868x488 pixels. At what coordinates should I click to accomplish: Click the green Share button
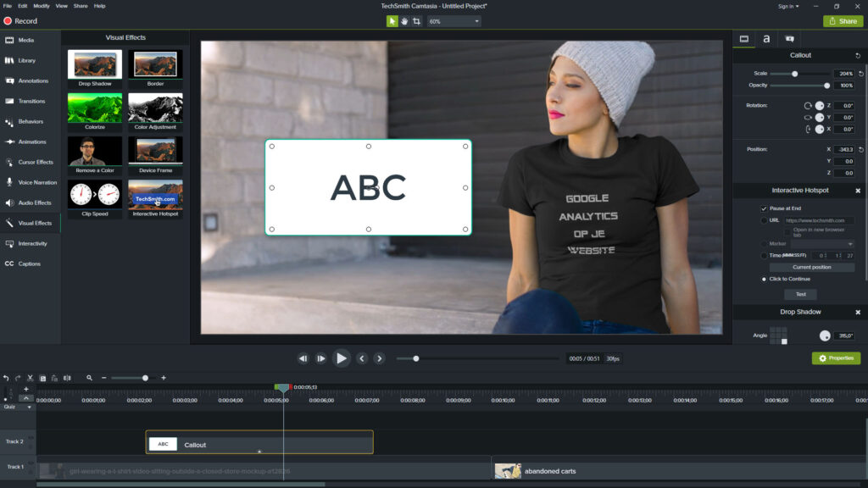(843, 21)
